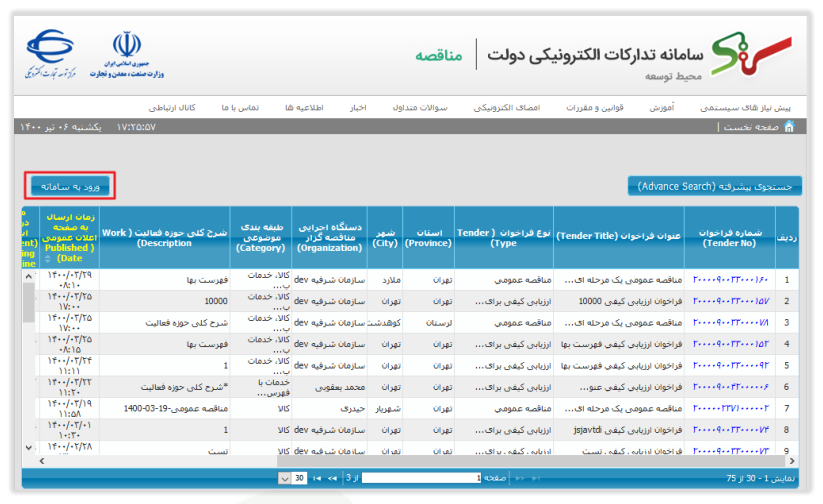Viewport: 823px width, 504px height.
Task: Click the page number input field
Action: [421, 478]
